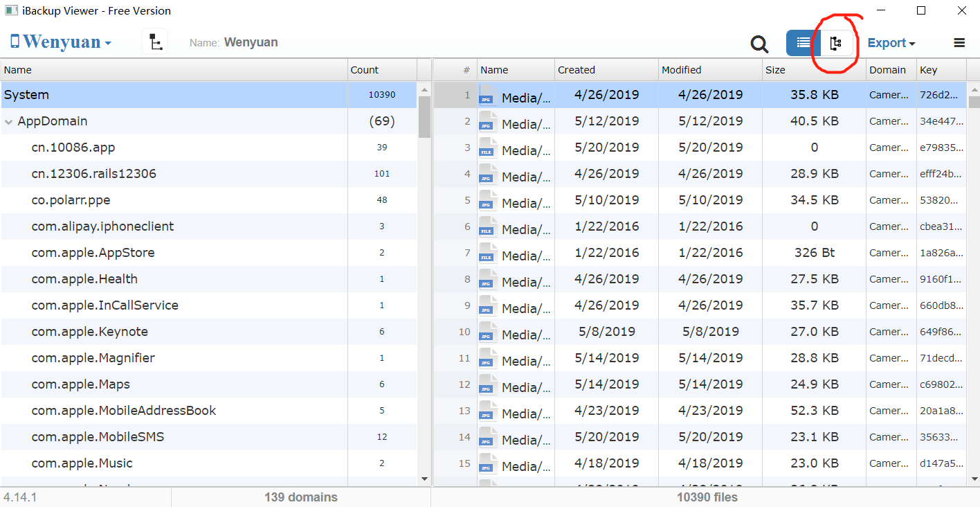Open the hamburger main menu

point(959,43)
